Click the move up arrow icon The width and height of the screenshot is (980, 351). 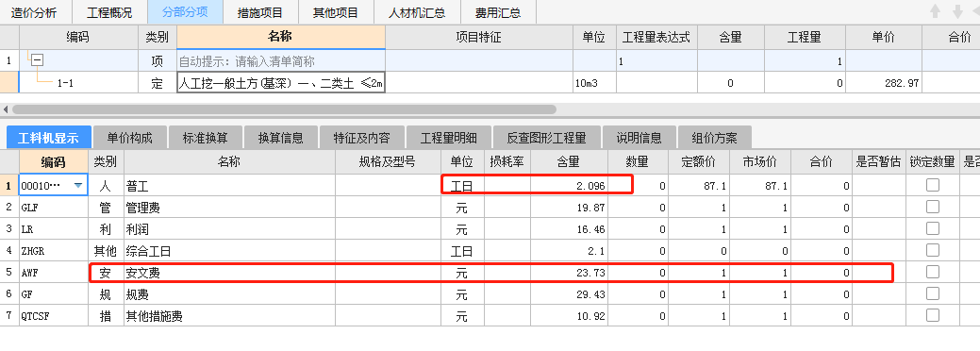[936, 11]
